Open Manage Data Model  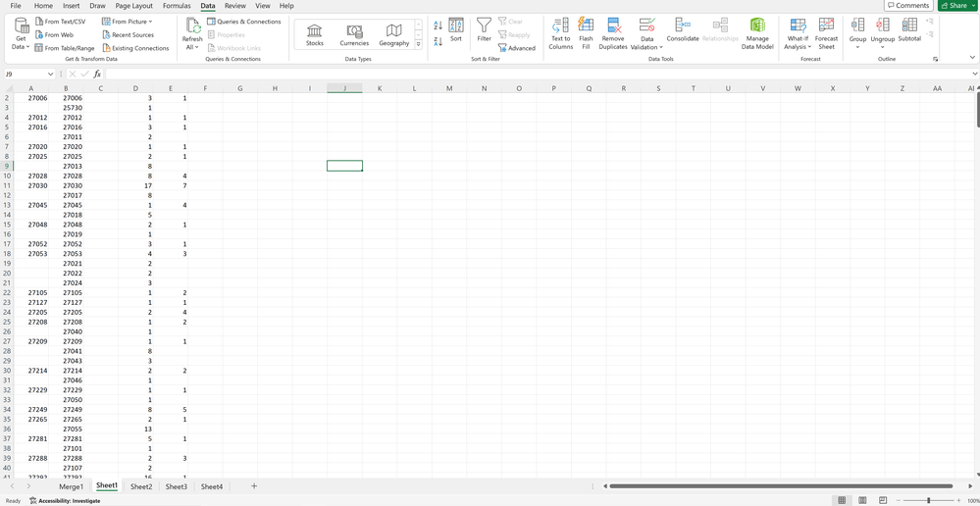pyautogui.click(x=757, y=33)
